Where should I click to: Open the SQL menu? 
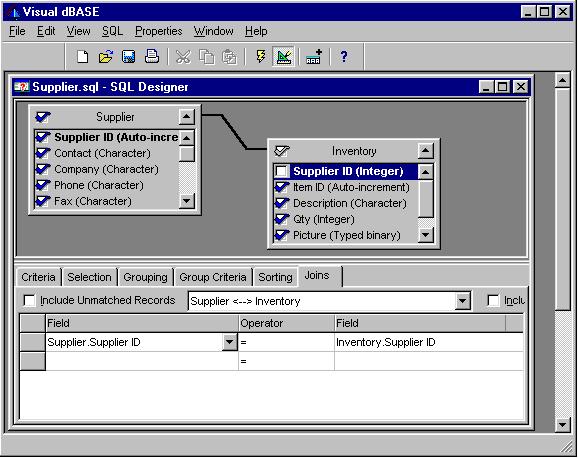(x=112, y=31)
